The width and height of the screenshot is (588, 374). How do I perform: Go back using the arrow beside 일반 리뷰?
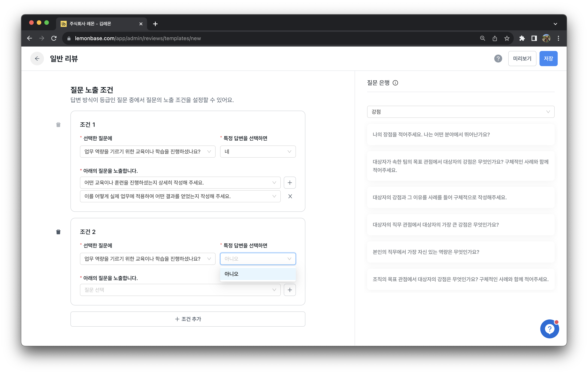coord(37,59)
